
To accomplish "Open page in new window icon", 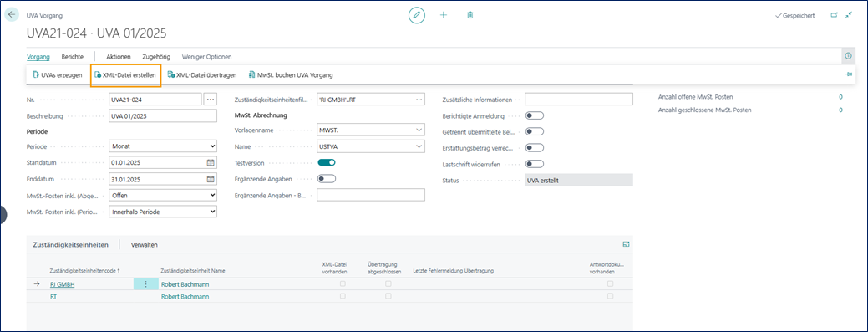I will (x=835, y=16).
